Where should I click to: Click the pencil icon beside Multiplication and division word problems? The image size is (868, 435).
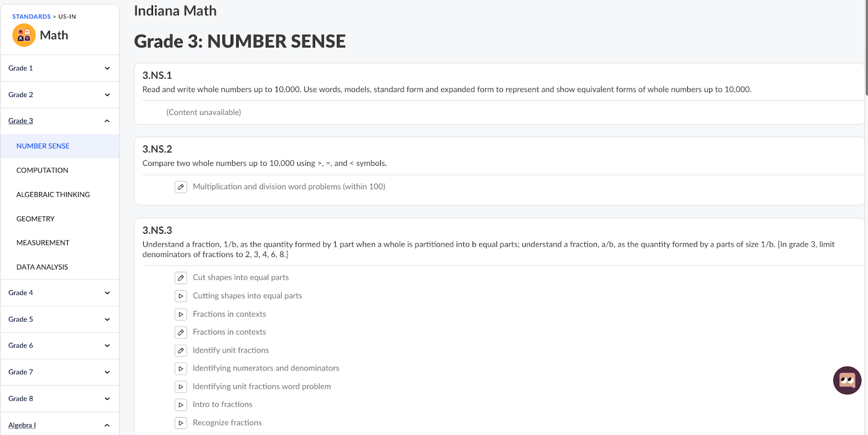coord(181,187)
